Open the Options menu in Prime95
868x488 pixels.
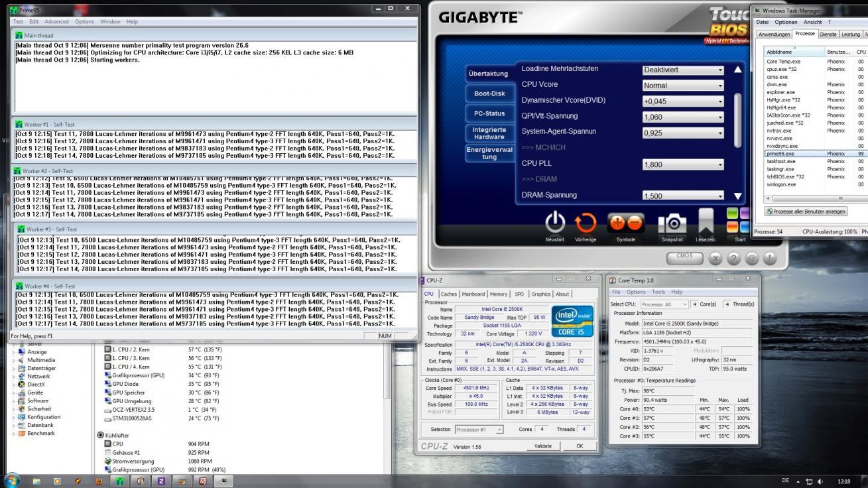[x=84, y=22]
